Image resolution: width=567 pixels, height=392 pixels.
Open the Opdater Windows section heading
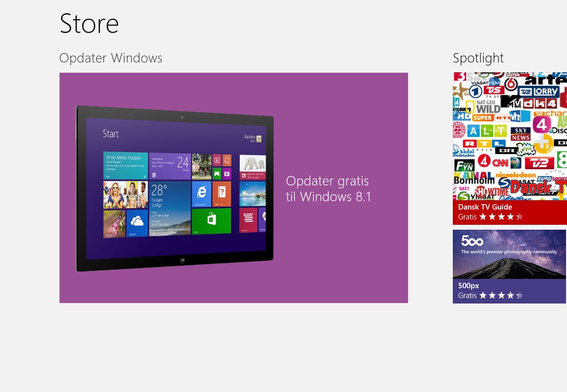pos(111,58)
